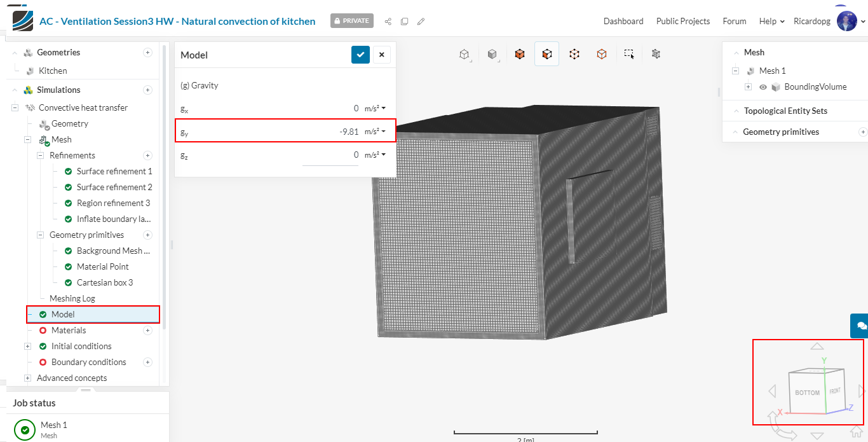Collapse the Simulations section chevron
The width and height of the screenshot is (868, 442).
coord(15,90)
